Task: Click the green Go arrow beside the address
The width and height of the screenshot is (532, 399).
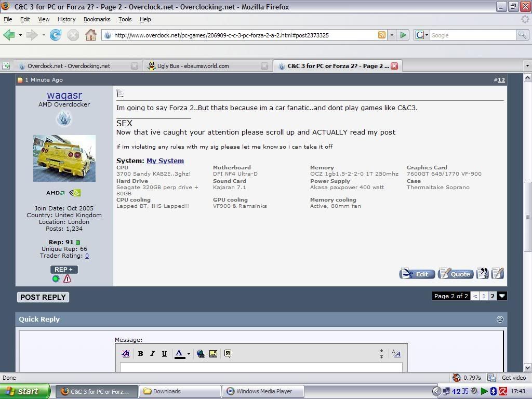Action: [403, 35]
